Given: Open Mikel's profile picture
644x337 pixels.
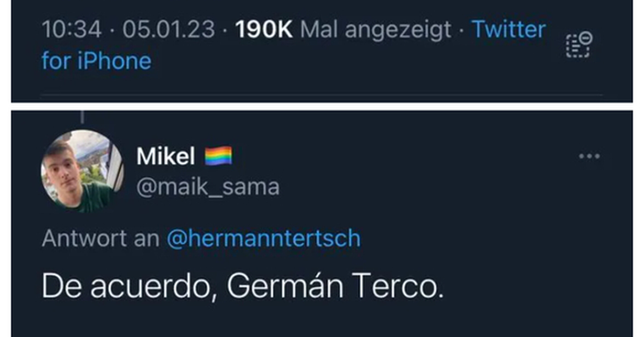Looking at the screenshot, I should [82, 171].
